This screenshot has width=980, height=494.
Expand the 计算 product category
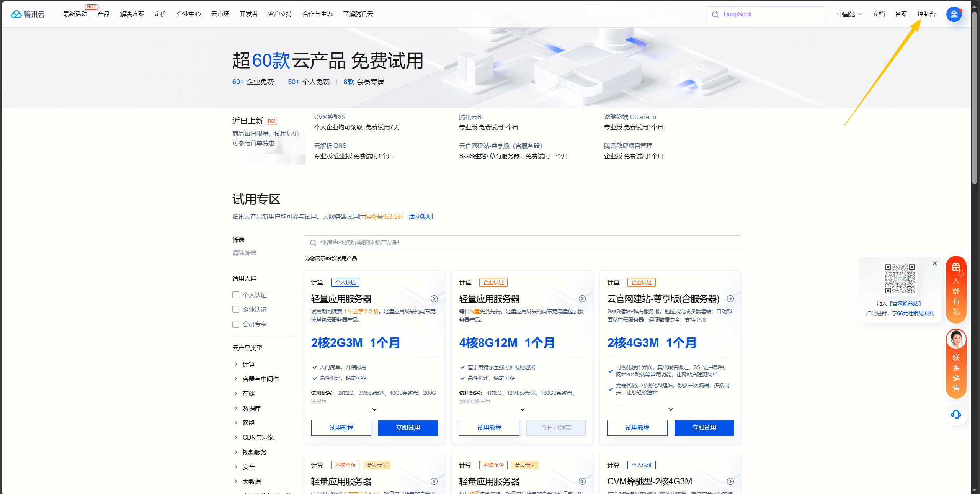click(x=248, y=364)
